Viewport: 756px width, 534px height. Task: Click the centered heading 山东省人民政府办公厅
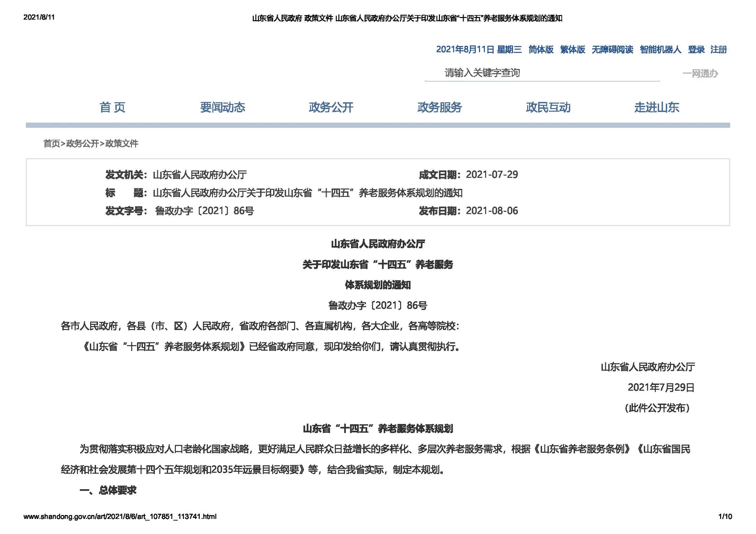tap(378, 244)
